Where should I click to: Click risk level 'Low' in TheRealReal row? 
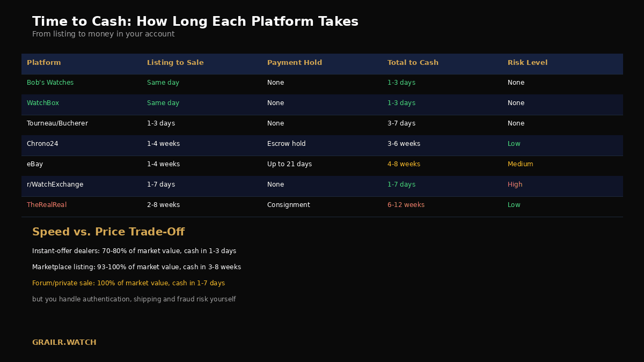(x=514, y=205)
